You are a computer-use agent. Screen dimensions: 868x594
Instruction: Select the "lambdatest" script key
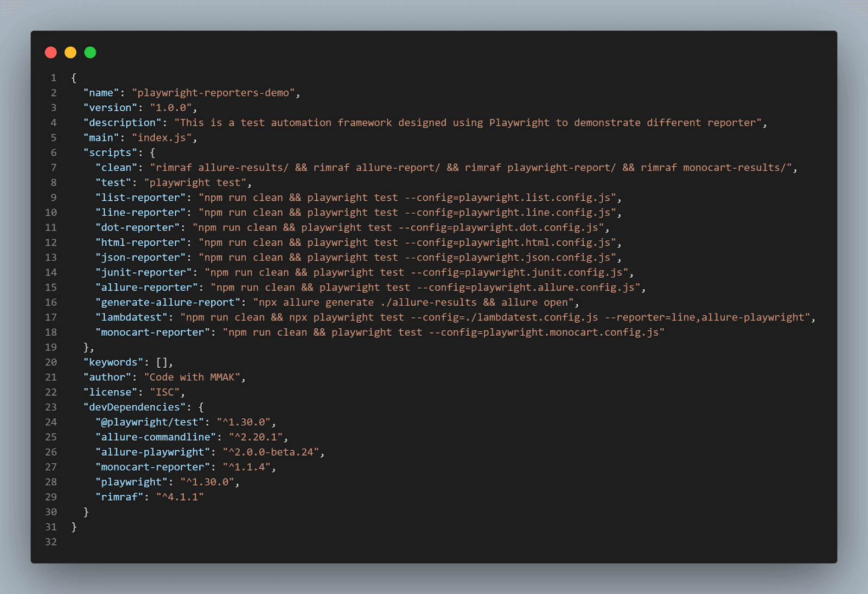click(x=131, y=317)
